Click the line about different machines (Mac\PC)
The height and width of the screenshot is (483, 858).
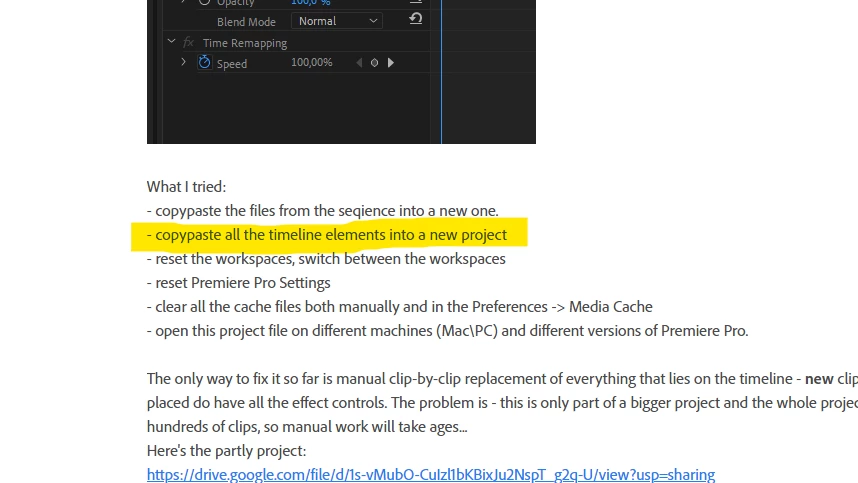447,331
